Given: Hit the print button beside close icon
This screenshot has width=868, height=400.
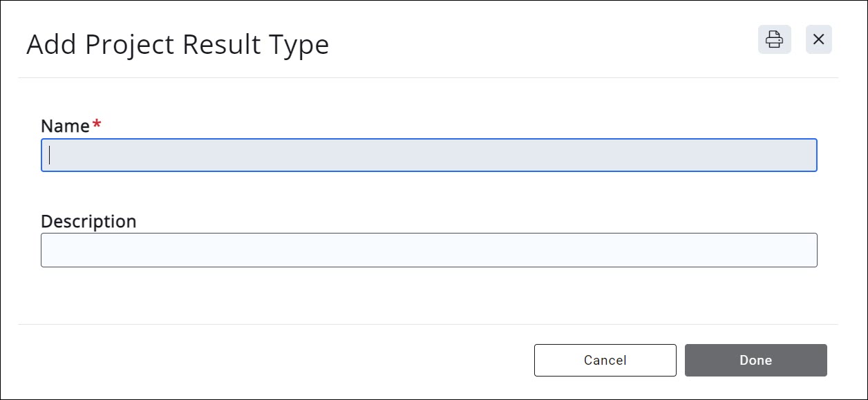Looking at the screenshot, I should 774,39.
